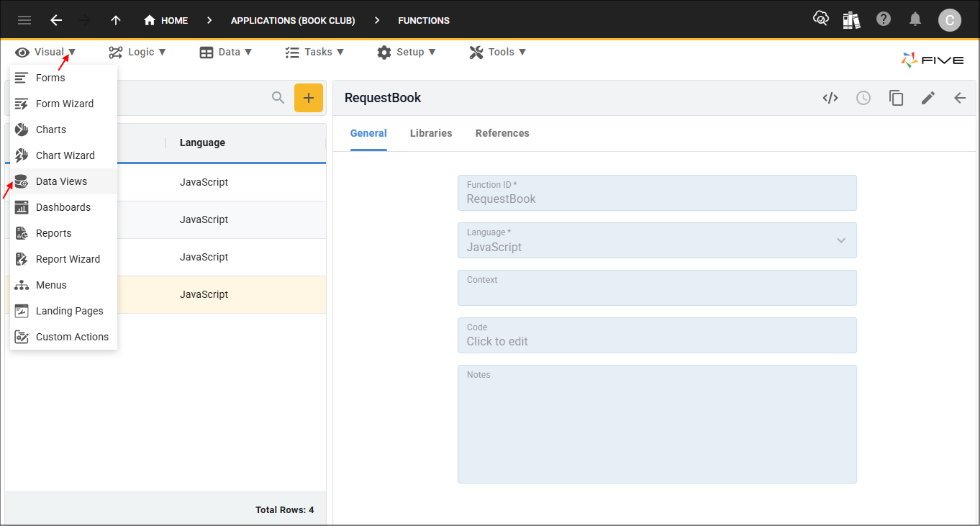Open the Language selector dropdown

840,240
